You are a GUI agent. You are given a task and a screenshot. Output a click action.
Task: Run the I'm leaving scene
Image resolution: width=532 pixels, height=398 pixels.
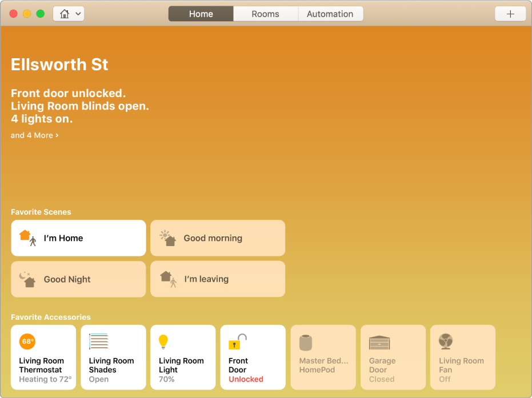218,279
